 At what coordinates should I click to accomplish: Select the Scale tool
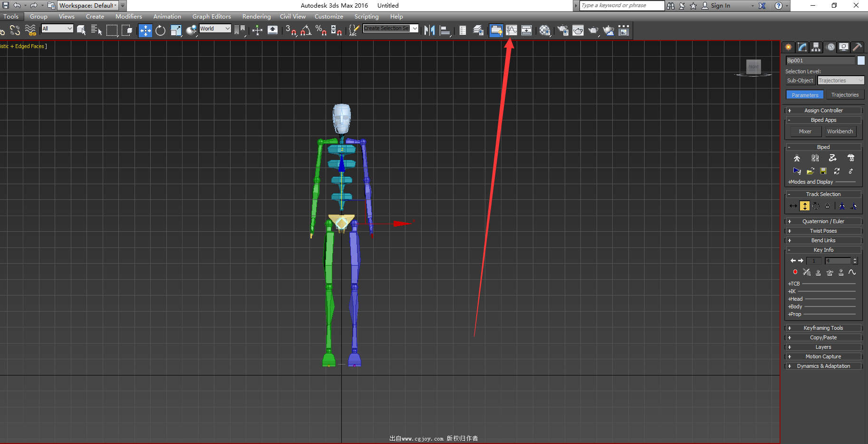pos(175,30)
